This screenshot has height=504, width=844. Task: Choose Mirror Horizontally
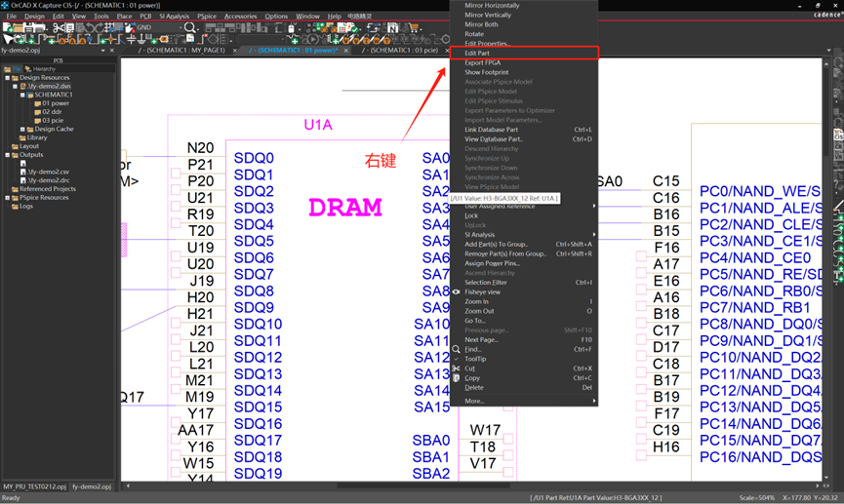coord(524,6)
